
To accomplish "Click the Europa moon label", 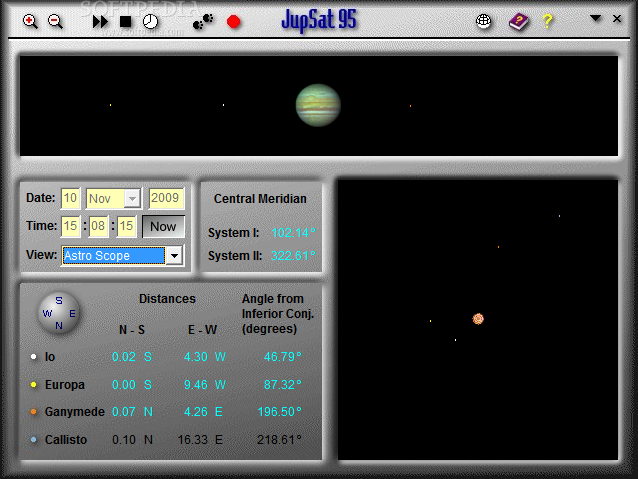I will 65,385.
